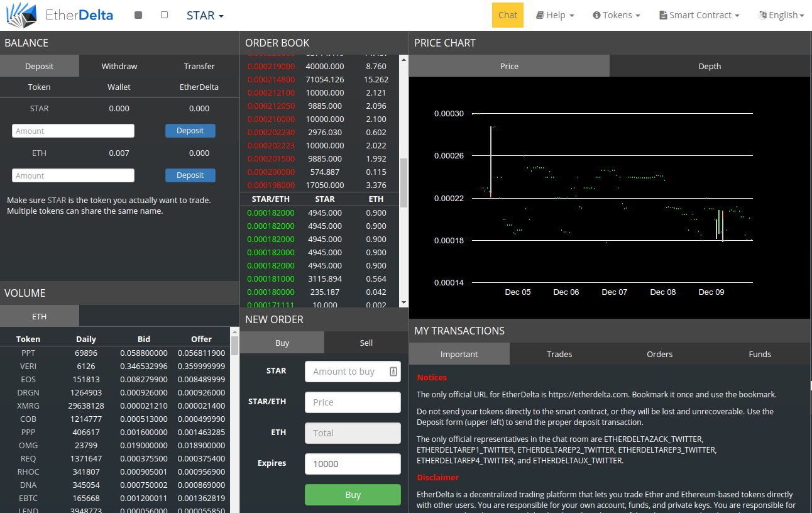812x513 pixels.
Task: Switch to the Deposit tab
Action: coord(40,66)
